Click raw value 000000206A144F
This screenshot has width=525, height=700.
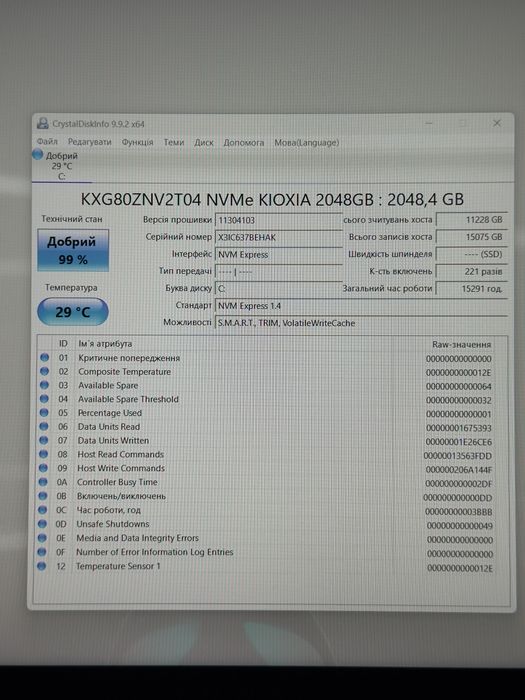pyautogui.click(x=458, y=470)
